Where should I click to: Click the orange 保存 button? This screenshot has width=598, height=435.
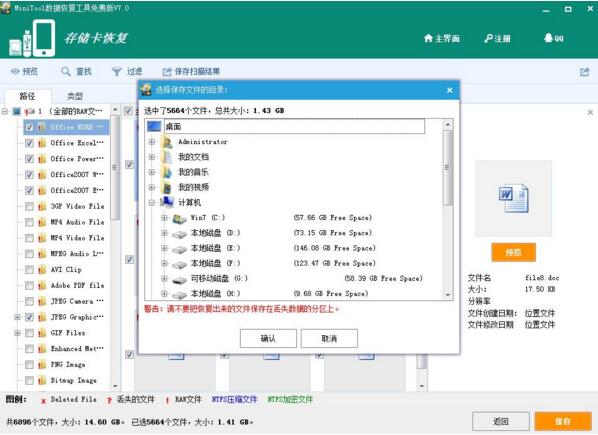tap(563, 421)
